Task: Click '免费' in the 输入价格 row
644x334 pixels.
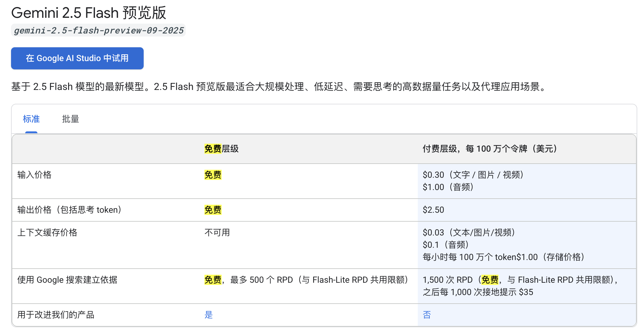Action: coord(213,175)
